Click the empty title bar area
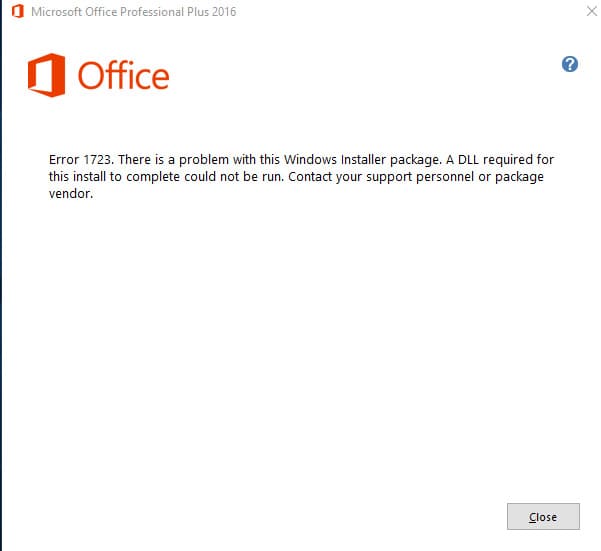Image resolution: width=601 pixels, height=551 pixels. 400,13
